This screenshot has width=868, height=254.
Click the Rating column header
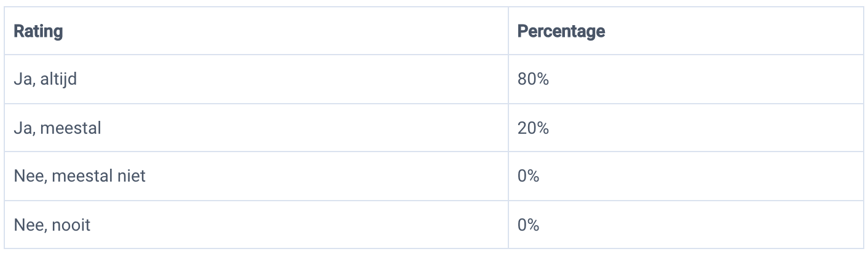[38, 31]
